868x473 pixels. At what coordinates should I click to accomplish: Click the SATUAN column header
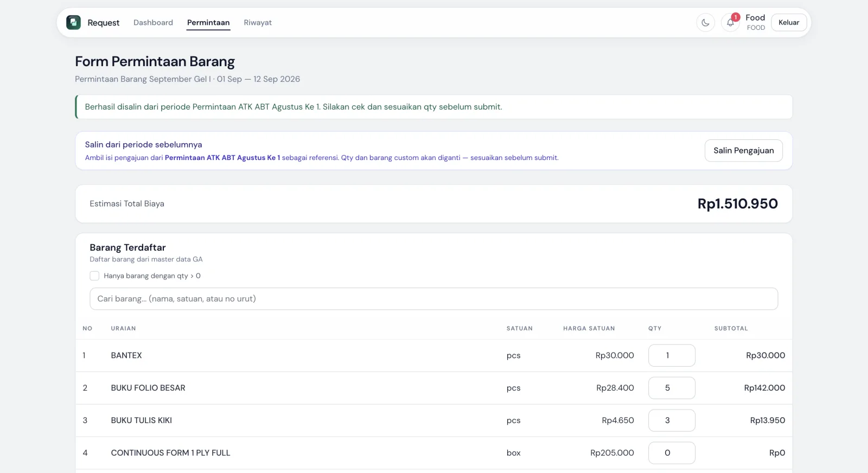(519, 328)
